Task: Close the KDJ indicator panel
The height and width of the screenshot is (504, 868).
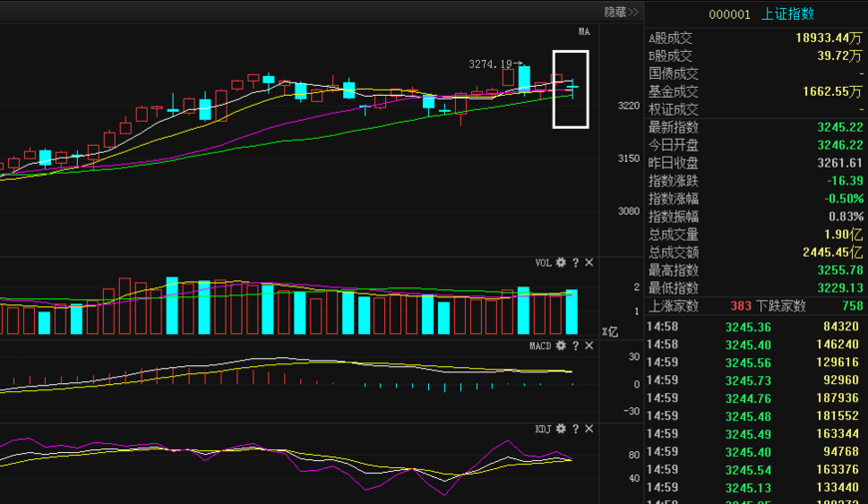Action: click(x=589, y=429)
